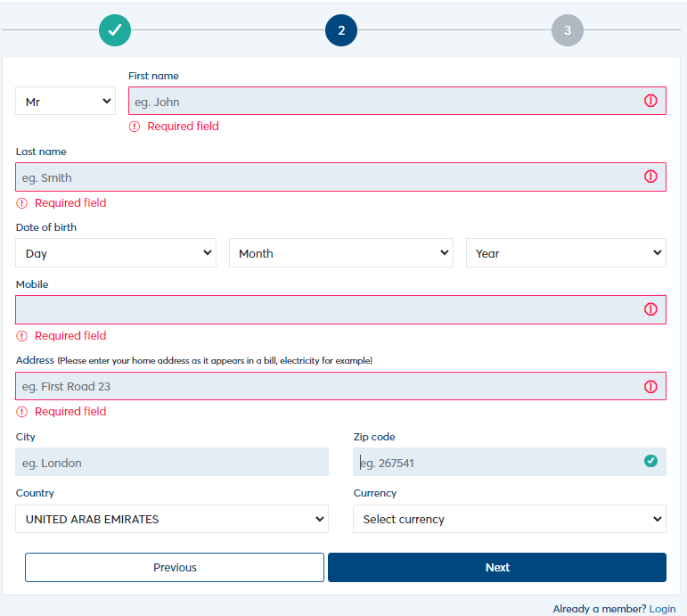Click the Mobile label
687x616 pixels.
click(32, 284)
